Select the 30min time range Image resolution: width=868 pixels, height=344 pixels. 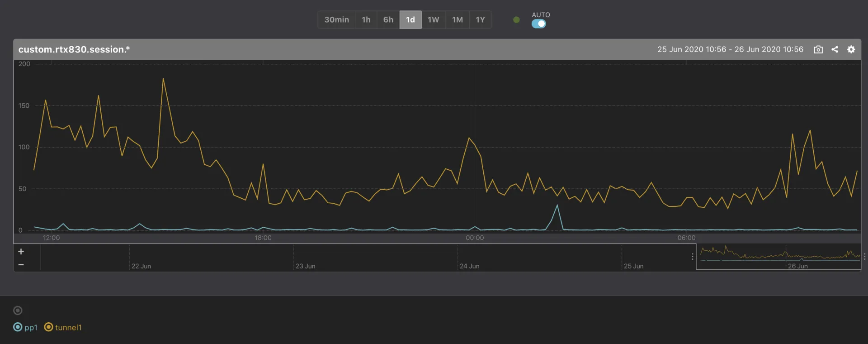pos(336,20)
